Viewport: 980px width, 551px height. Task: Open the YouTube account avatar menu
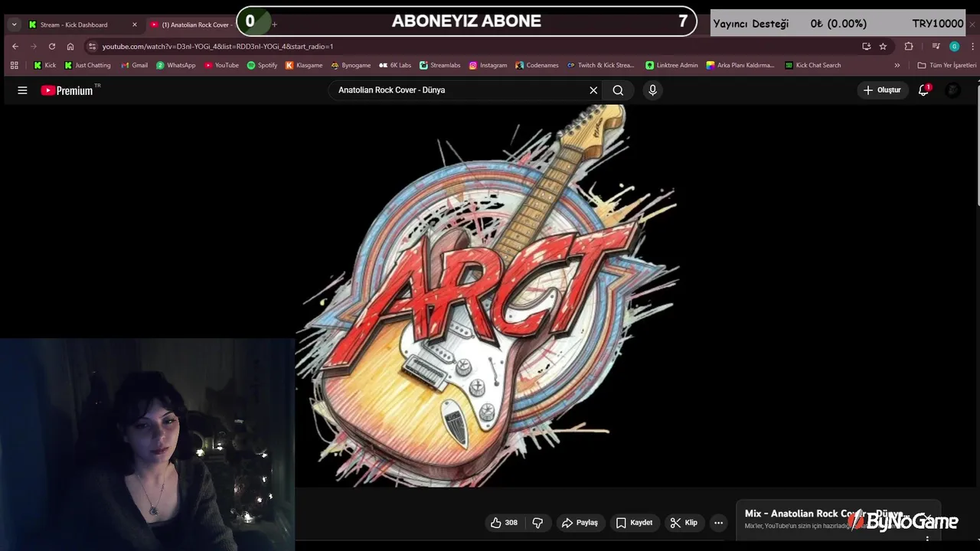[x=952, y=90]
